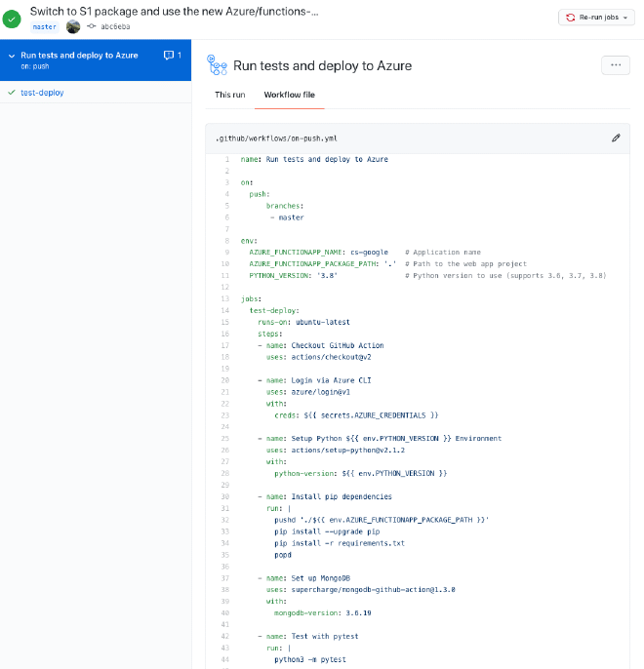This screenshot has height=669, width=644.
Task: Select the master branch label
Action: point(44,27)
